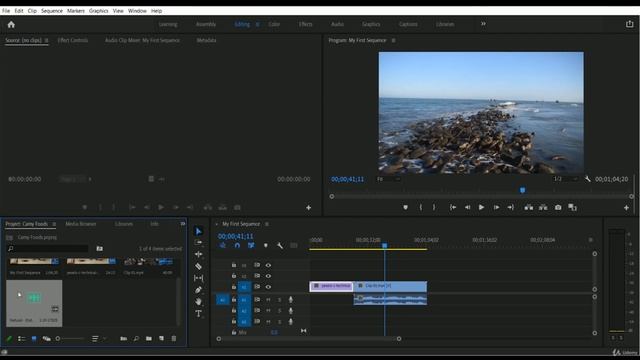
Task: Switch to Media Browser tab
Action: 81,224
